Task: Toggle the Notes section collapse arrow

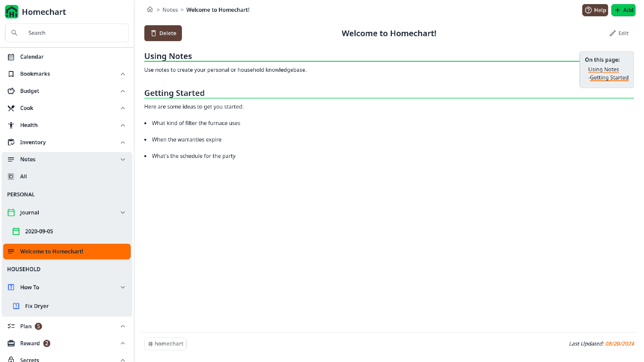Action: pos(123,159)
